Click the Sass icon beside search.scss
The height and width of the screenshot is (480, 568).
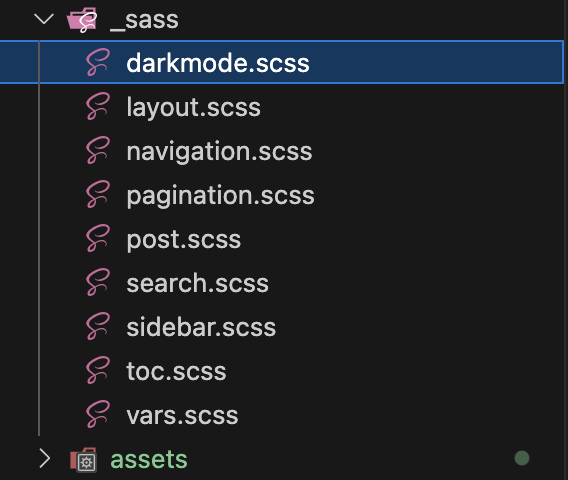point(98,282)
